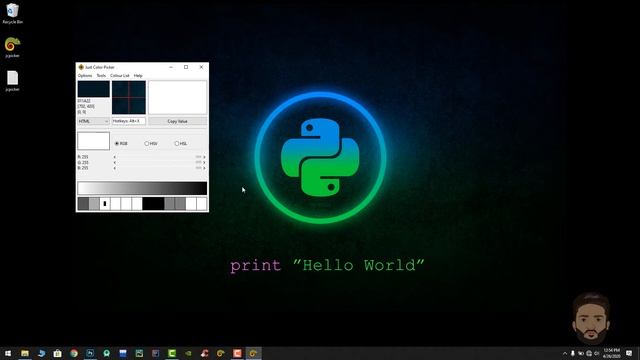Click the B slider right increase arrow
Screen dimensions: 640x360
[204, 168]
